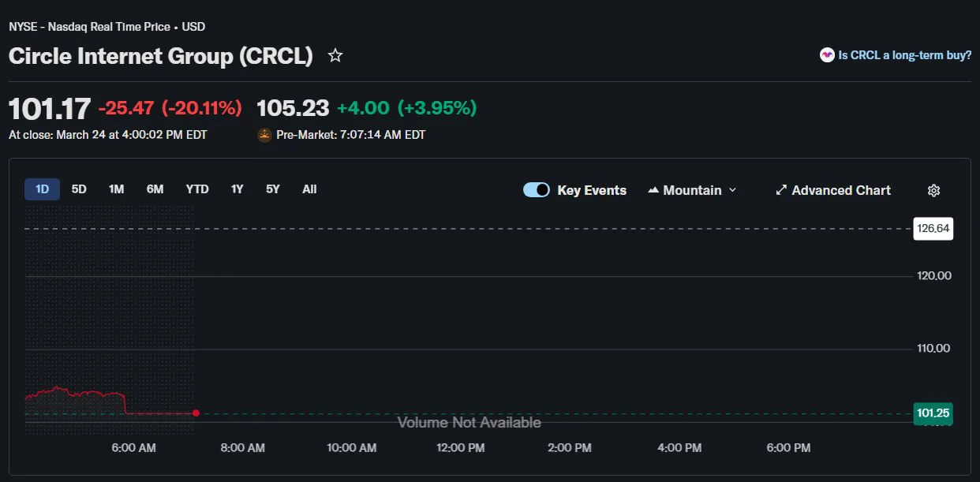980x482 pixels.
Task: Open chart settings gear icon
Action: click(x=933, y=190)
